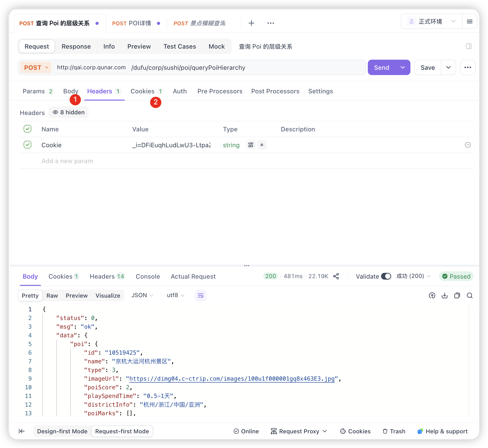
Task: Click the download response icon
Action: tap(445, 295)
